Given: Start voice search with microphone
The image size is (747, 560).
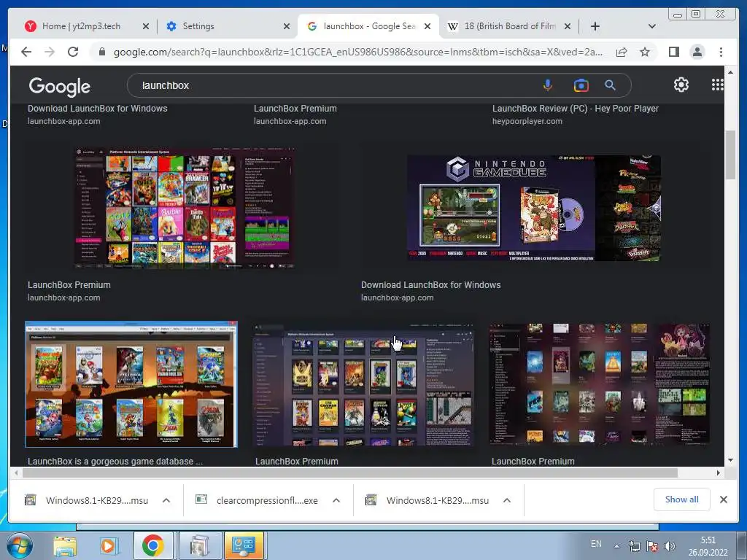Looking at the screenshot, I should [548, 85].
